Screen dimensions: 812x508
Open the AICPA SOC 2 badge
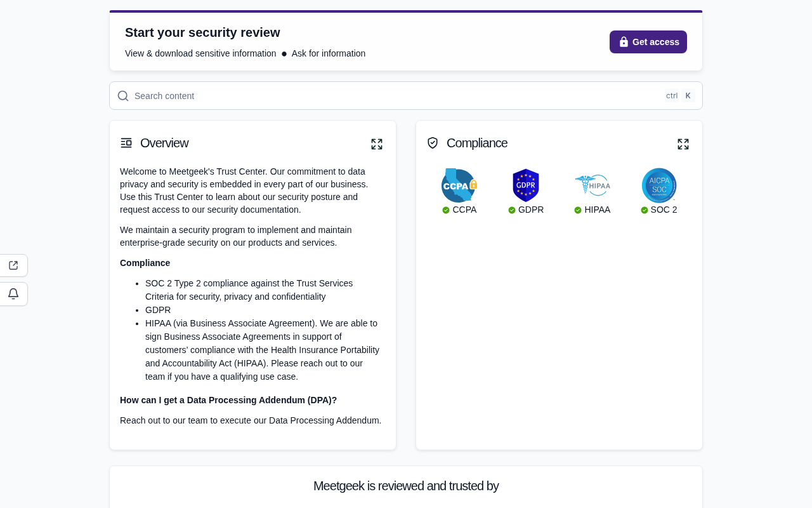[x=659, y=185]
